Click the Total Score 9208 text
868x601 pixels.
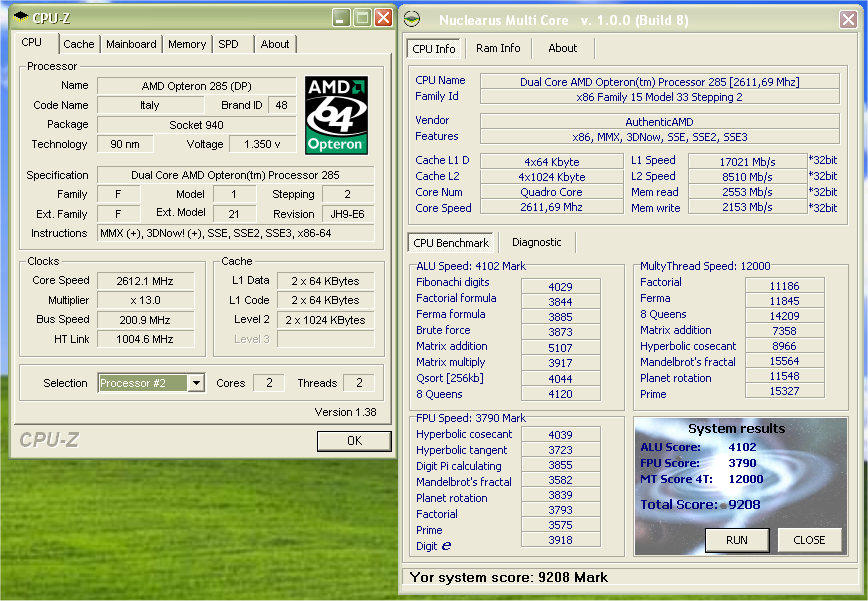point(700,504)
